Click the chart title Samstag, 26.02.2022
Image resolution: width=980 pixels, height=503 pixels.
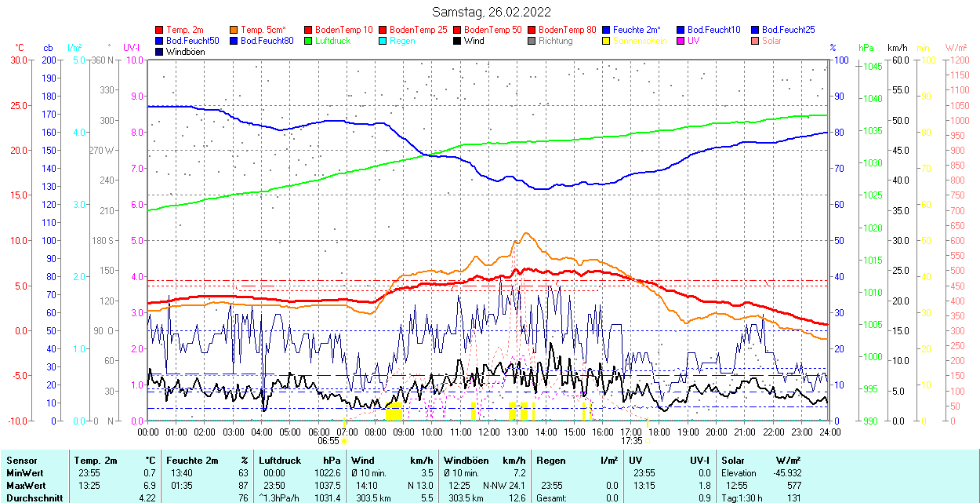(x=492, y=12)
